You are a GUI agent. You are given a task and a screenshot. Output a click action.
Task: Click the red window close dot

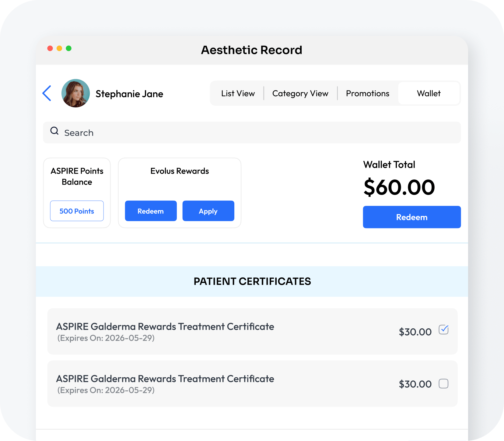[x=50, y=48]
